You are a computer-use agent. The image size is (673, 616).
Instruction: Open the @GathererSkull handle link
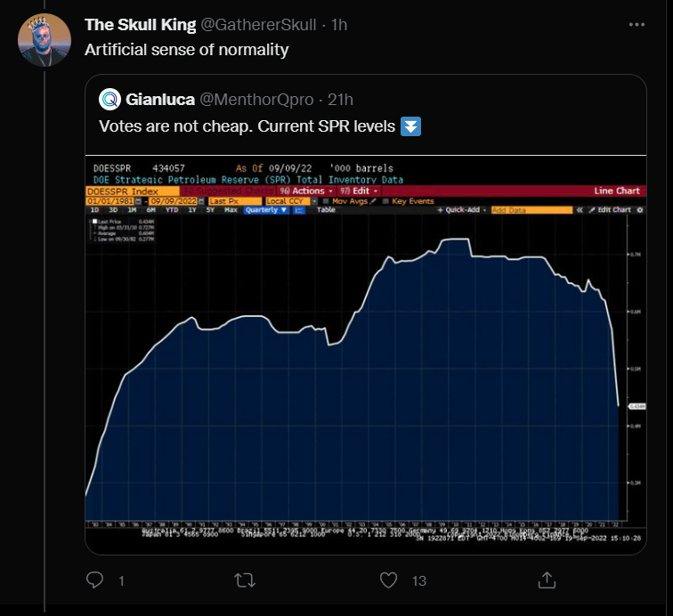[x=258, y=25]
